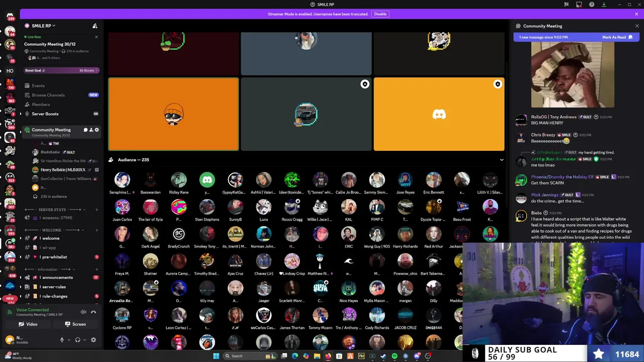
Task: Open output device options arrow next to headphones
Action: [84, 340]
